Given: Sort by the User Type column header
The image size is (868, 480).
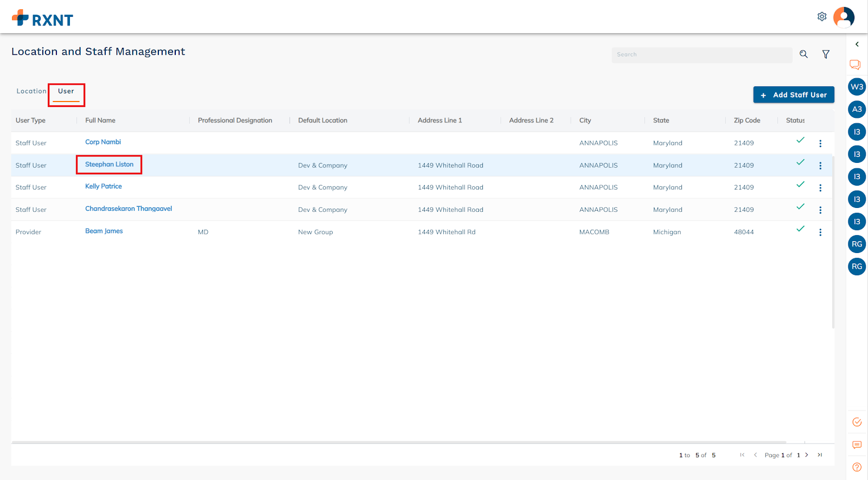Looking at the screenshot, I should [x=30, y=121].
